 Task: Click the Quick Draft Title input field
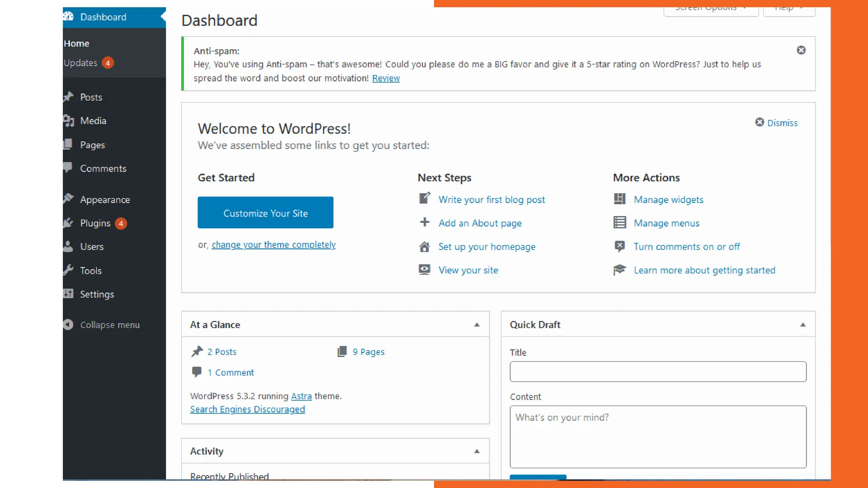[658, 372]
